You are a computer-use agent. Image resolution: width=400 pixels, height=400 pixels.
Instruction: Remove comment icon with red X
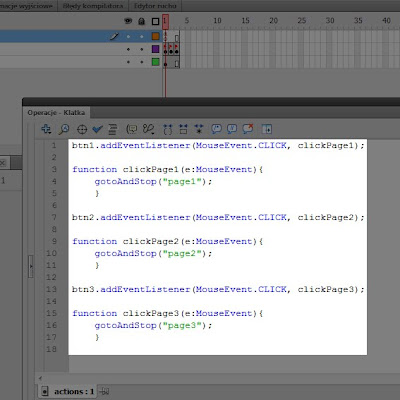coord(248,129)
